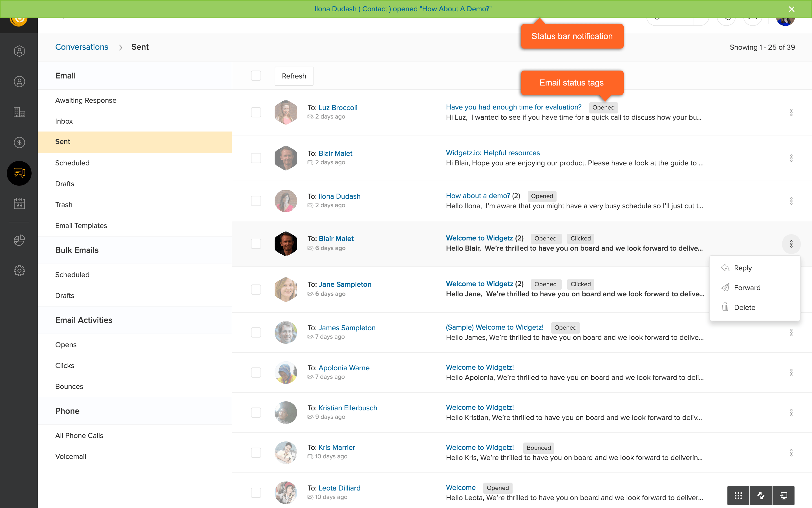Select the Ilona Dudash email checkbox
The height and width of the screenshot is (508, 812).
256,201
